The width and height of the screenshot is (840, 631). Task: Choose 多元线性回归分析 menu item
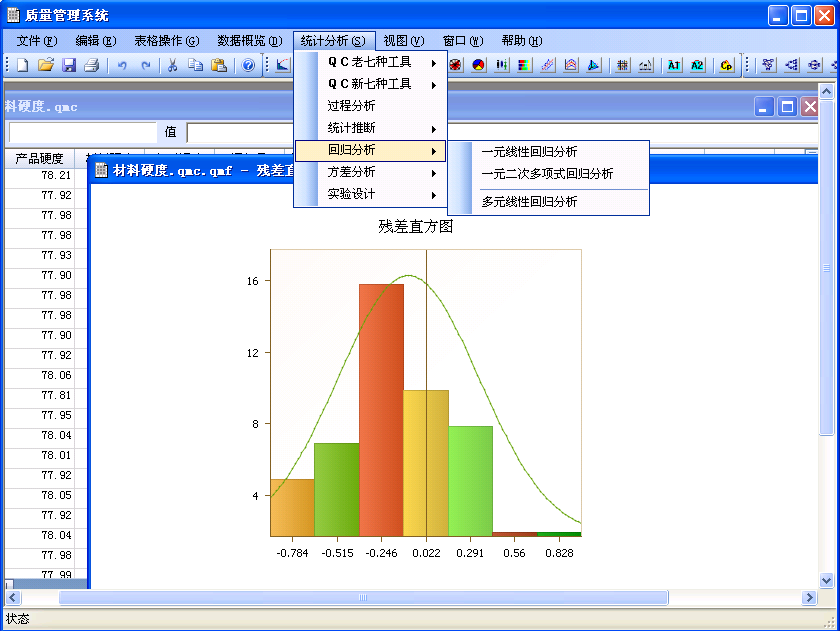point(529,201)
